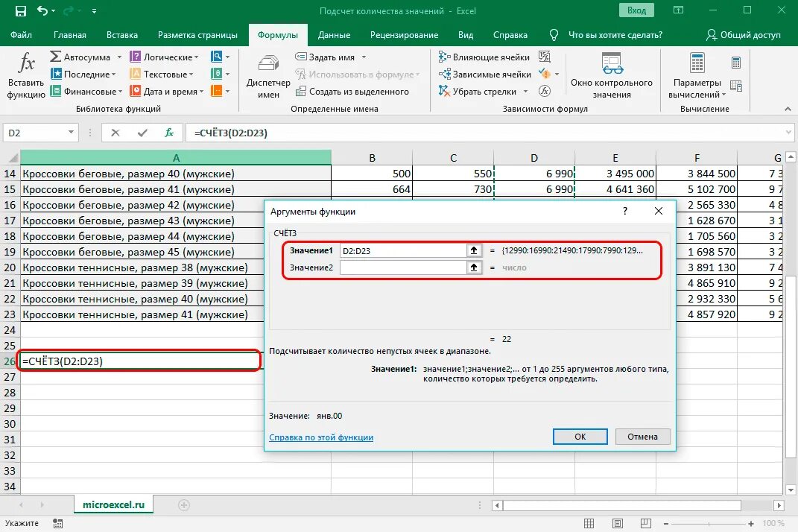Image resolution: width=798 pixels, height=532 pixels.
Task: Switch to the Главная tab
Action: click(70, 35)
